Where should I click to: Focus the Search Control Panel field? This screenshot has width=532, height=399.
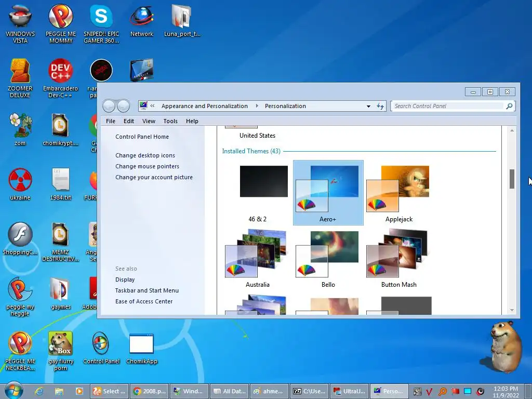tap(448, 106)
